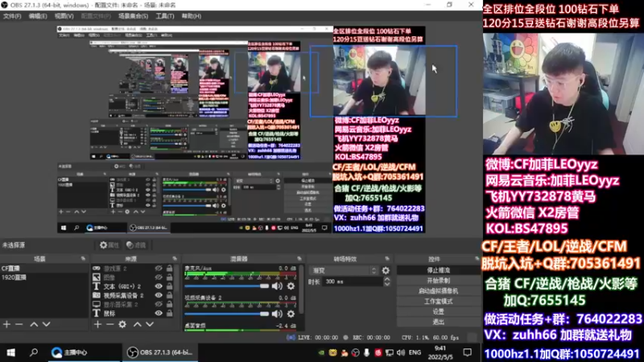The height and width of the screenshot is (362, 644).
Task: Pop out the 控件 dock panel
Action: pos(477,258)
